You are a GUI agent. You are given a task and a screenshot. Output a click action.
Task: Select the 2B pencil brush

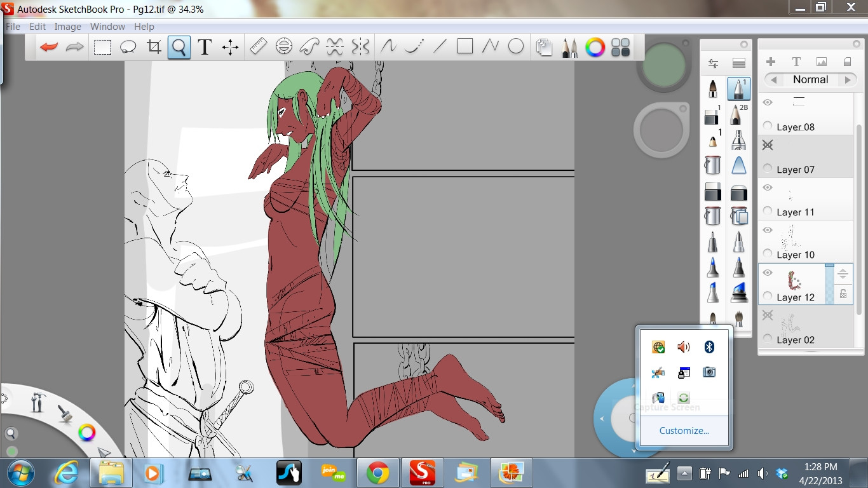(x=738, y=114)
